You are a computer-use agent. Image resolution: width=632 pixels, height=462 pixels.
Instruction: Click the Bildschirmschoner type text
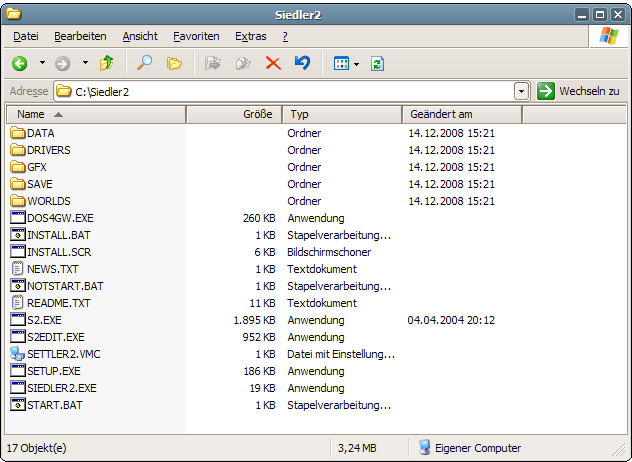pos(329,252)
